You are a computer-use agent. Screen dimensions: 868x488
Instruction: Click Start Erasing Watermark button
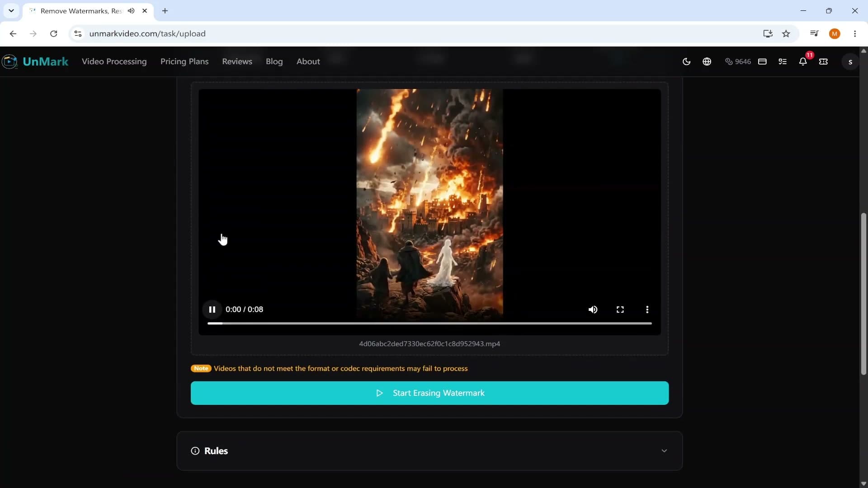(429, 393)
